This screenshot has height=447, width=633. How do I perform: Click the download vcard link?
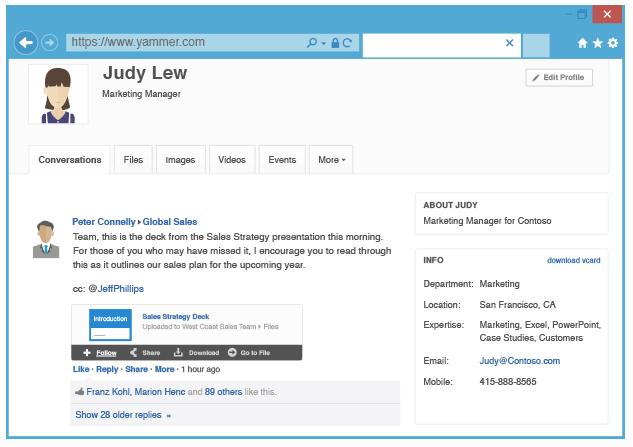pyautogui.click(x=573, y=260)
